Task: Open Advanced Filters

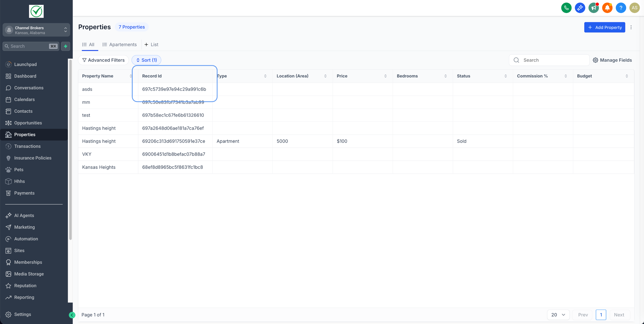Action: [x=103, y=60]
